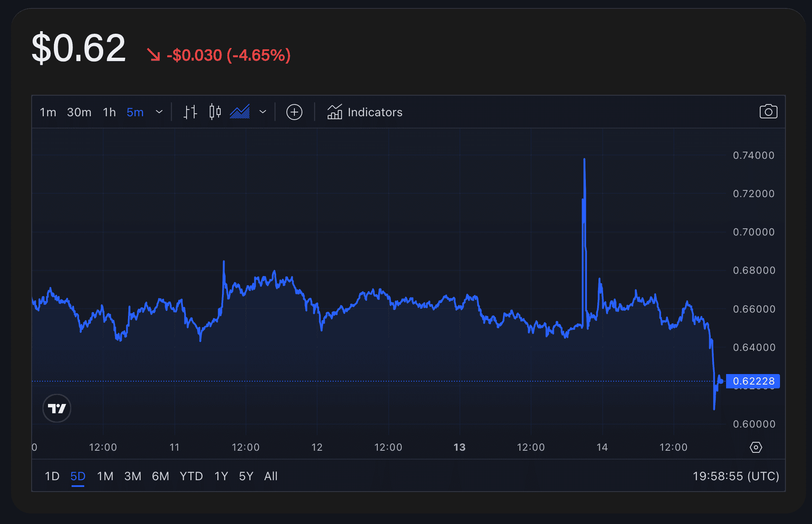
Task: Show All time range
Action: [270, 476]
